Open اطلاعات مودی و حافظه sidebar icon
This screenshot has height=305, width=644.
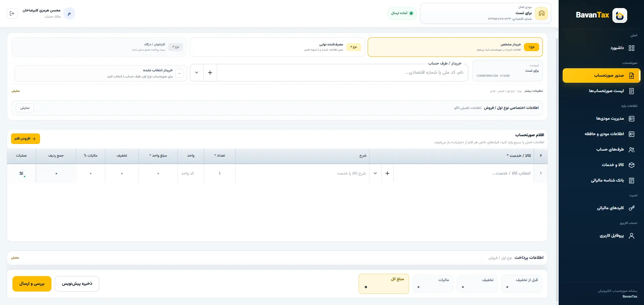[x=632, y=134]
